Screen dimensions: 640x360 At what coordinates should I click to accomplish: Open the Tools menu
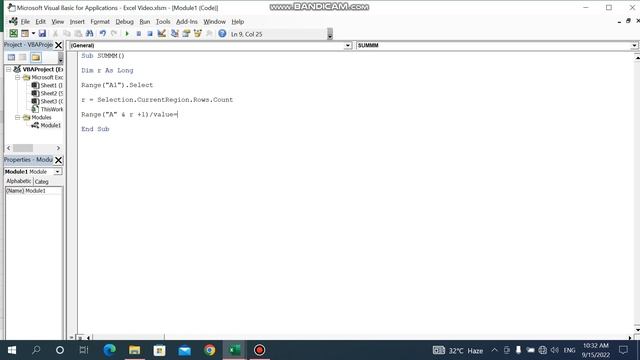point(163,22)
